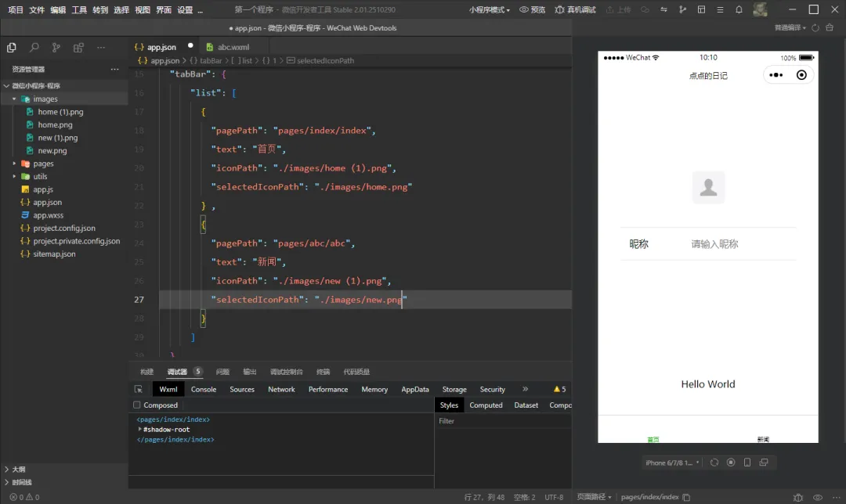
Task: Toggle the Composed checkbox
Action: point(137,405)
